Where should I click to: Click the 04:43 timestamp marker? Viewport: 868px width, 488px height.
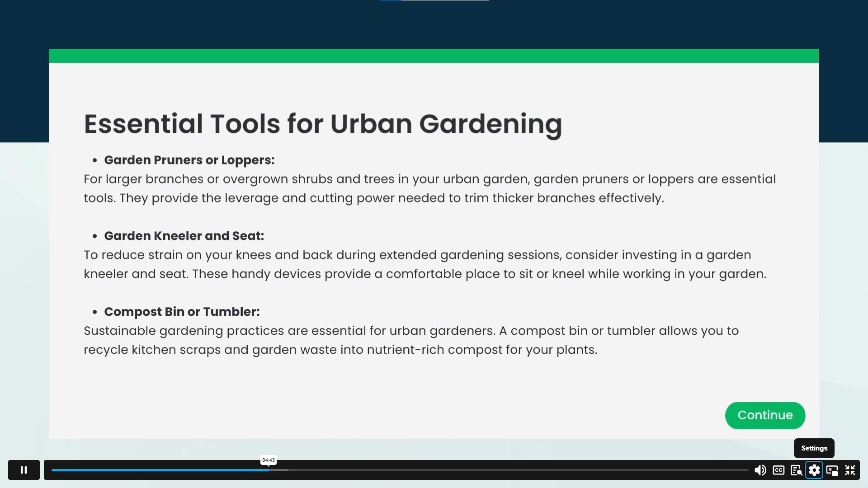click(x=268, y=460)
